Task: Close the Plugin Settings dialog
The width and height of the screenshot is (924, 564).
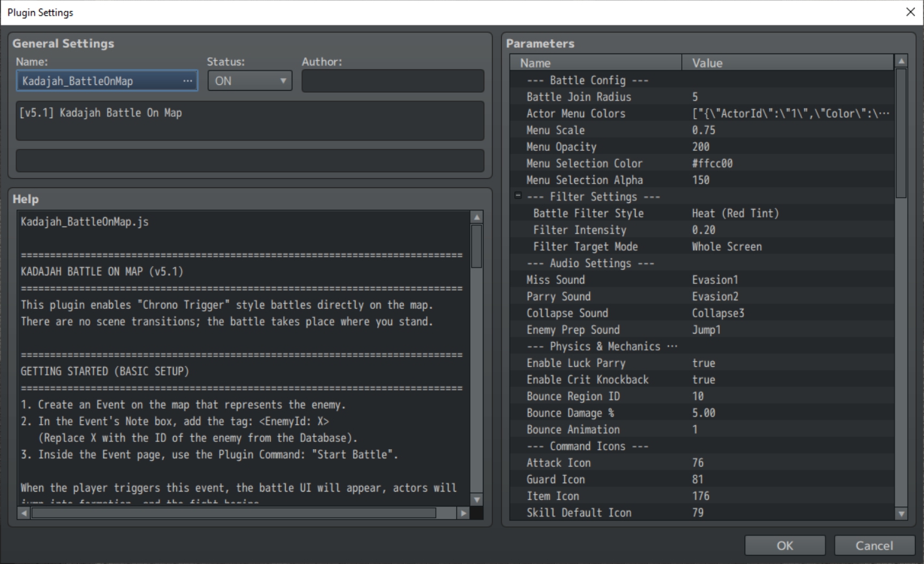Action: click(910, 12)
